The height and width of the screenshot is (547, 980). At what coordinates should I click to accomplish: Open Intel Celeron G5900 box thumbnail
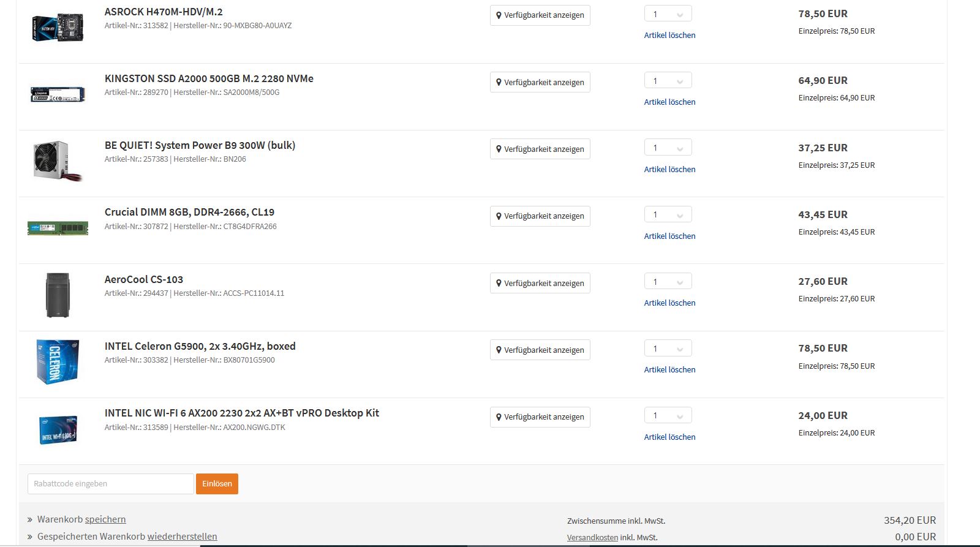pyautogui.click(x=58, y=361)
